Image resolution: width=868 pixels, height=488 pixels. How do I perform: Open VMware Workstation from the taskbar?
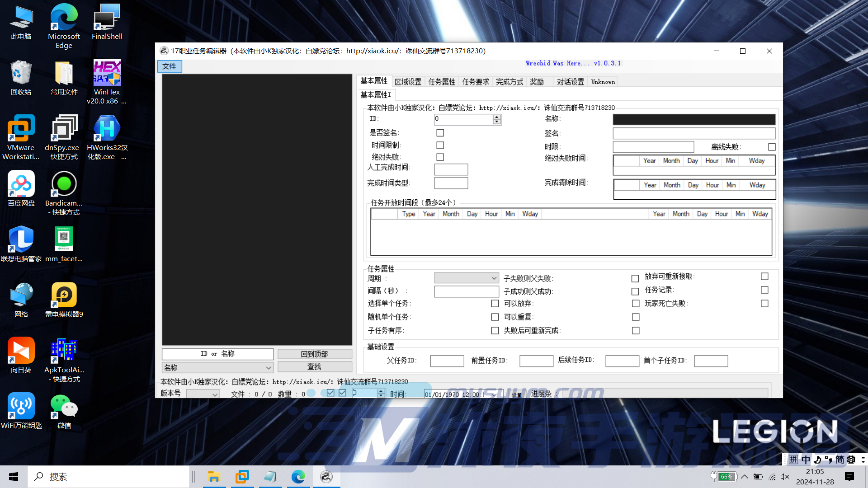click(x=242, y=477)
